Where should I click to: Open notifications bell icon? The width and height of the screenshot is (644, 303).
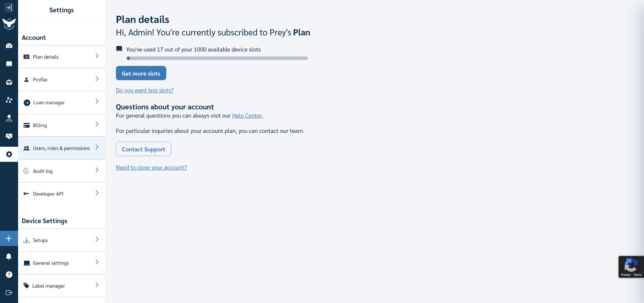pyautogui.click(x=9, y=257)
